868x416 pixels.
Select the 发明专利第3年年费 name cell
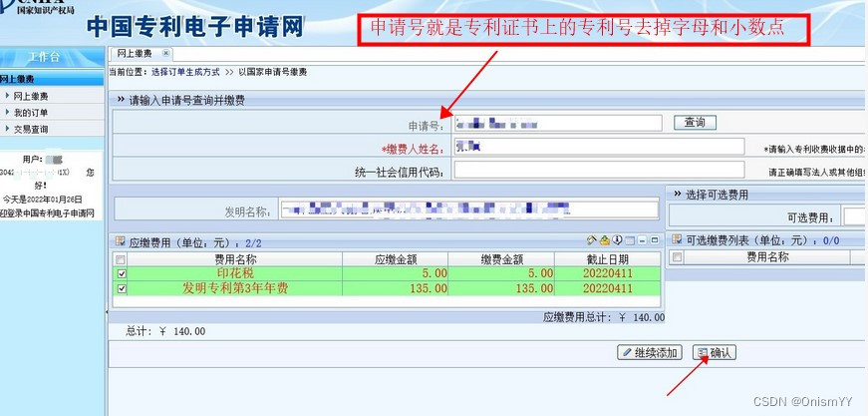coord(235,288)
